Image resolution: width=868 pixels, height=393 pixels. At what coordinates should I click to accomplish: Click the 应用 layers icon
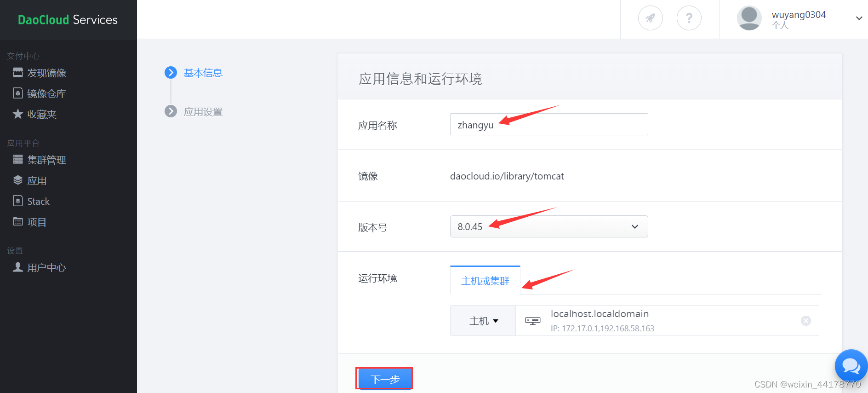tap(17, 180)
